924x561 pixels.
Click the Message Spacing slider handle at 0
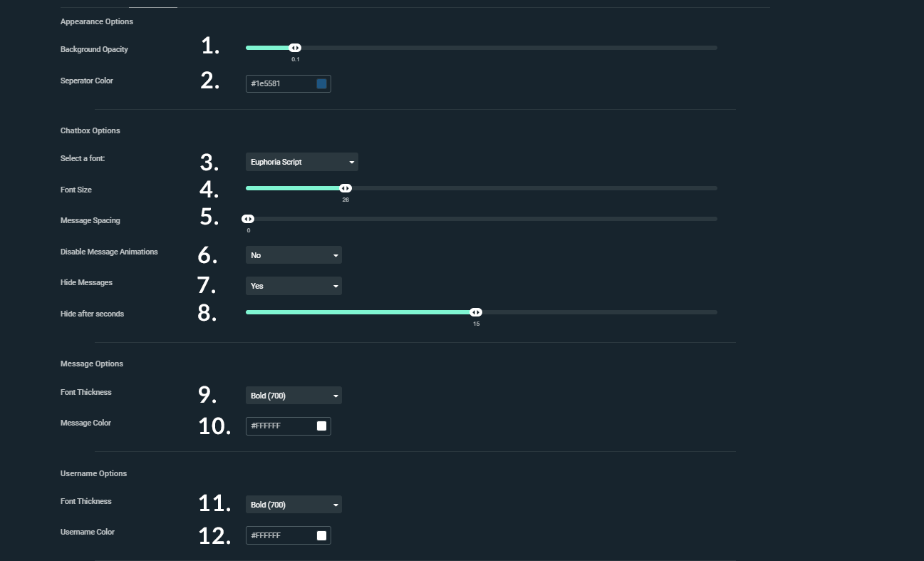(x=248, y=219)
